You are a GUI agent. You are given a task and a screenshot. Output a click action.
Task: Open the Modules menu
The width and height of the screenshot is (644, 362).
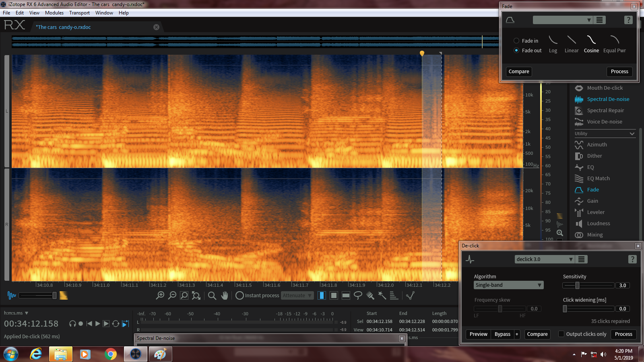coord(54,13)
